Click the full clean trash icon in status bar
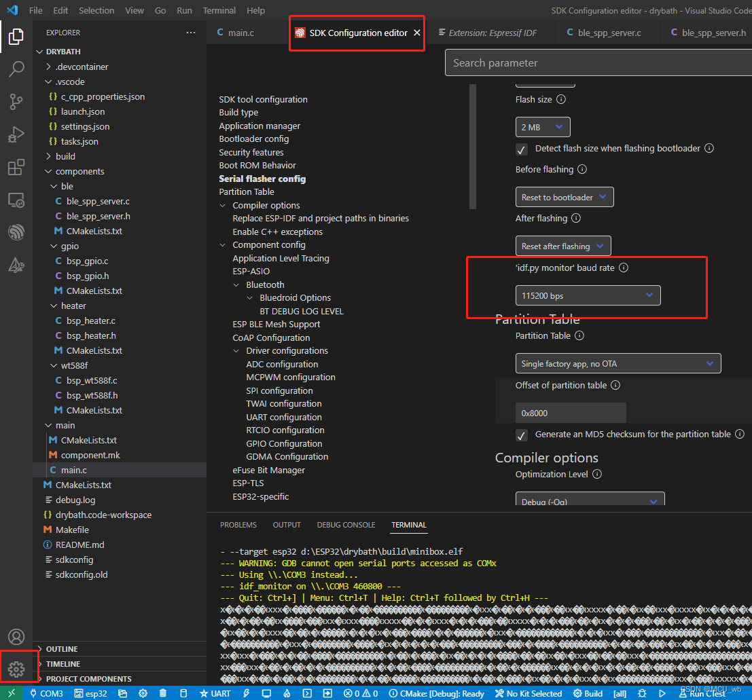This screenshot has width=752, height=700. point(163,693)
